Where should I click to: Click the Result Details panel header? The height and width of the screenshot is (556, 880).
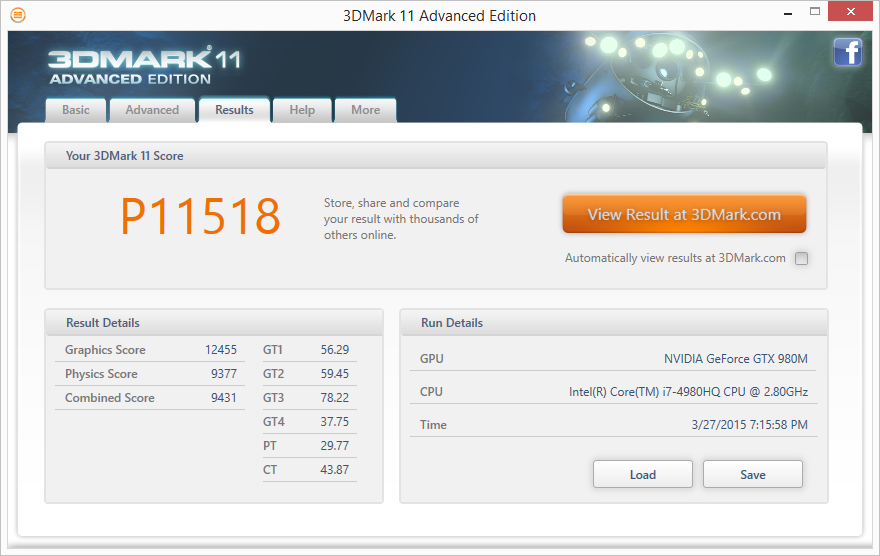pos(214,323)
